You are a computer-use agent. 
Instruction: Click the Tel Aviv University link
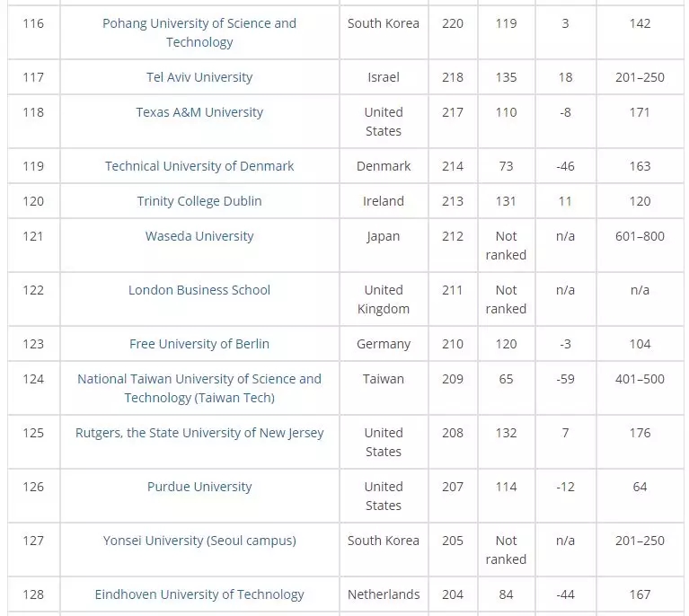pyautogui.click(x=199, y=77)
